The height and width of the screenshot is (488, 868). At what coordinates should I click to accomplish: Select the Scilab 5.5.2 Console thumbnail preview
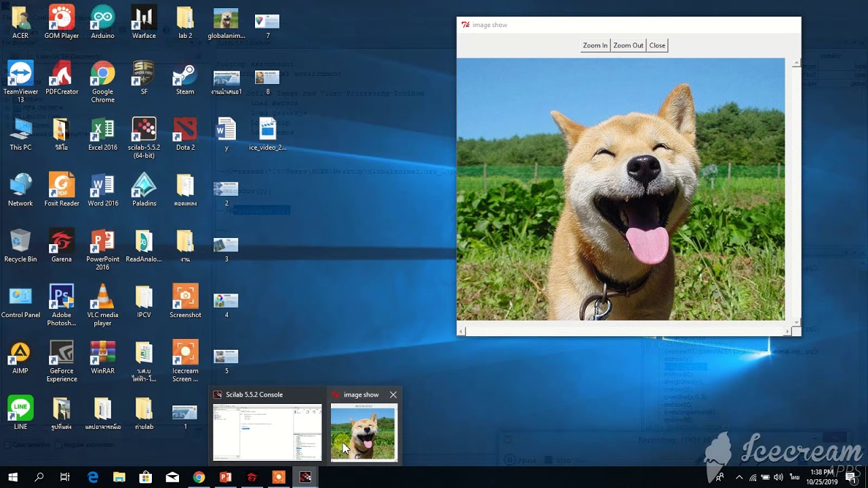pyautogui.click(x=267, y=432)
